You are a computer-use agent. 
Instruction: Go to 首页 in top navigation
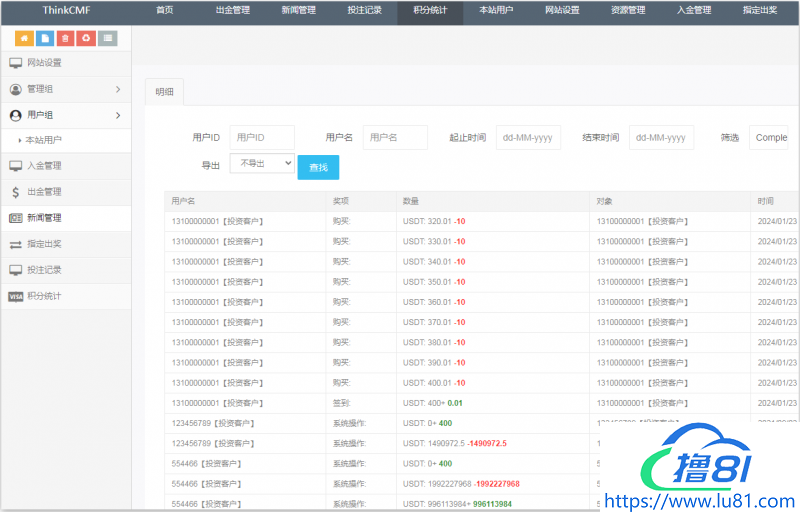[x=165, y=11]
